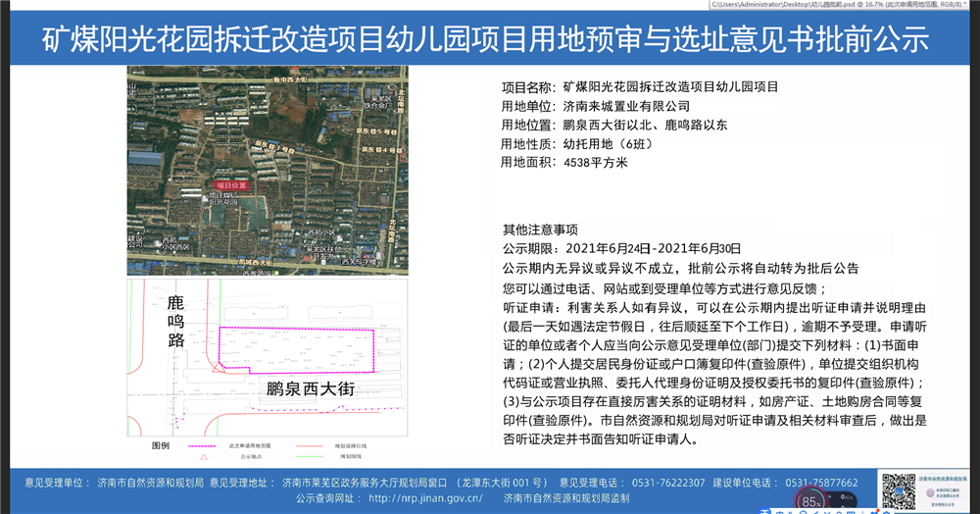Image resolution: width=980 pixels, height=514 pixels.
Task: Click the 规划道路红线 legend entry
Action: (x=351, y=446)
